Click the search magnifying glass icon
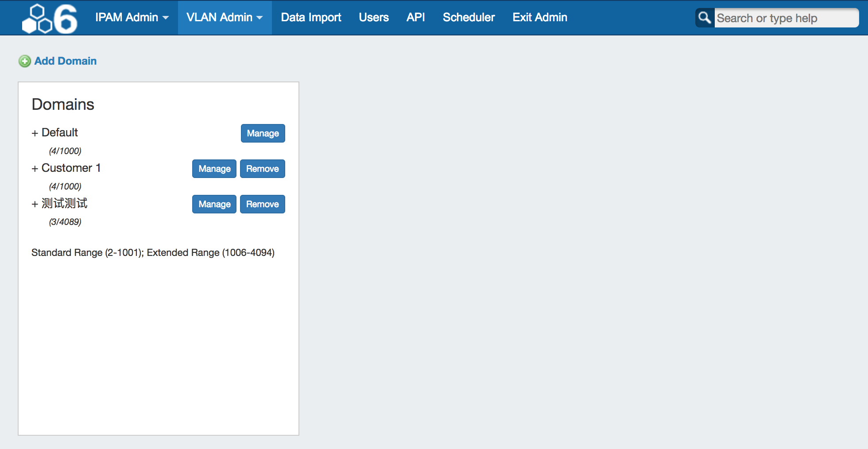Screen dimensions: 868x449 coord(705,18)
